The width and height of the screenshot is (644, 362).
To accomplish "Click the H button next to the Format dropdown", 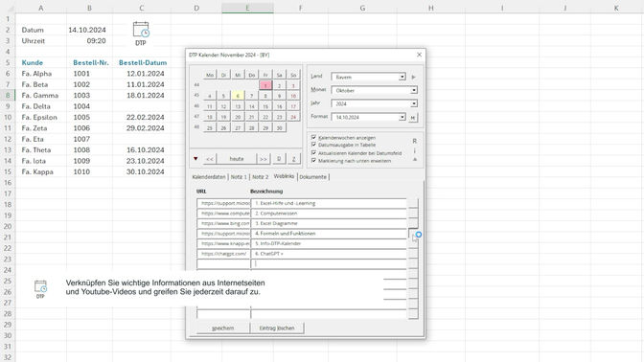I will 413,118.
